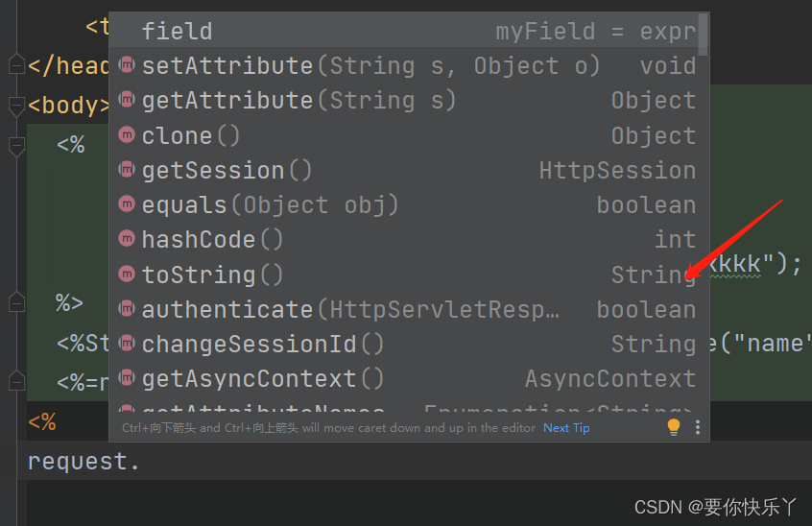
Task: Click the method icon next to clone()
Action: coord(126,135)
